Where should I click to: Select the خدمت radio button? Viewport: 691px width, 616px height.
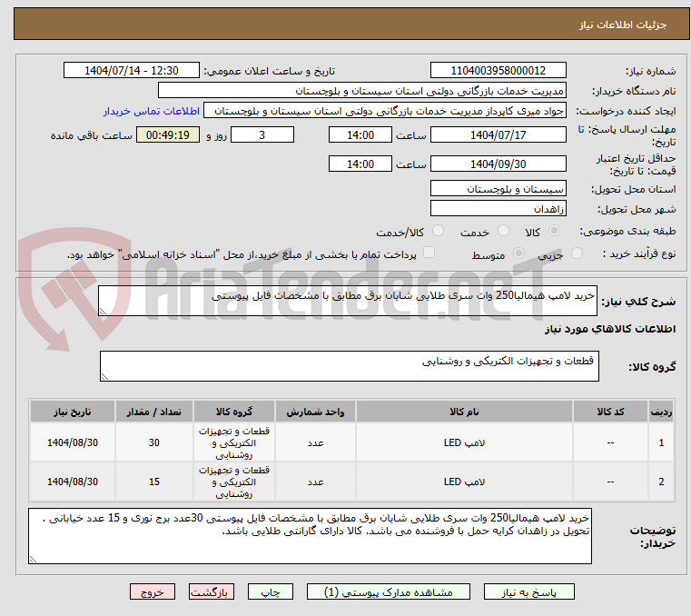click(x=503, y=231)
